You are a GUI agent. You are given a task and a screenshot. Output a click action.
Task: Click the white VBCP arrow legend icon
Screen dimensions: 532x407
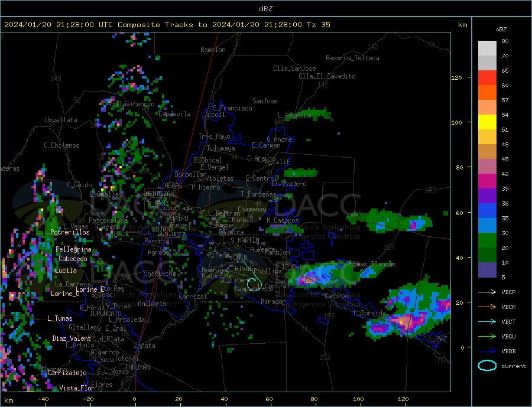pos(487,292)
